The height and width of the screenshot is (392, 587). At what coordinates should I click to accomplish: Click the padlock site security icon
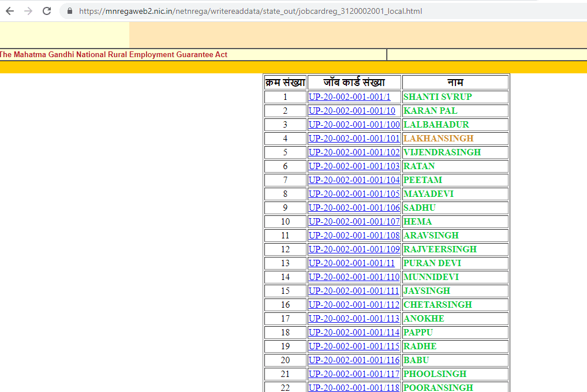coord(70,11)
